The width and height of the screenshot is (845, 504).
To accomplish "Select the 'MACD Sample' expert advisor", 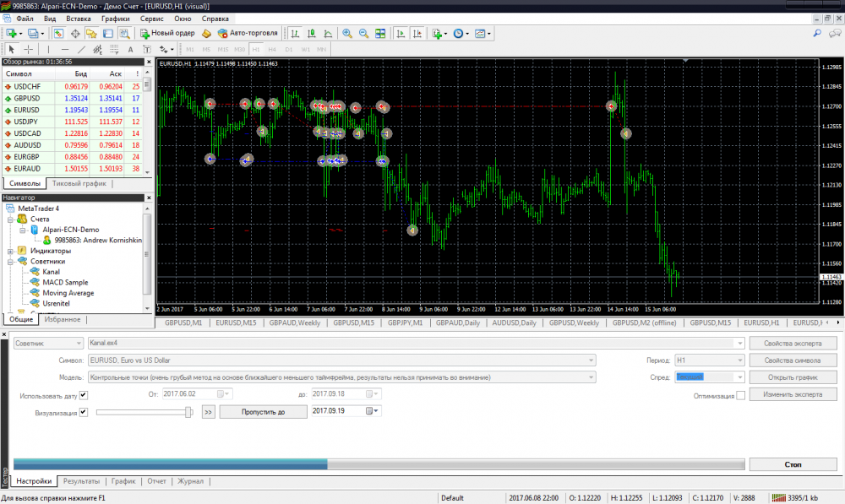I will tap(65, 283).
